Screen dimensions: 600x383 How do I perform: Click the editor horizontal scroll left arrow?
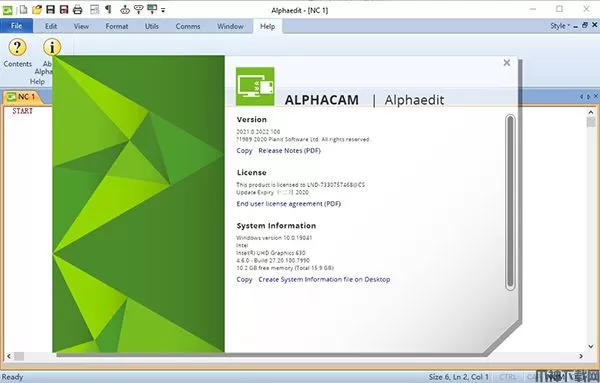point(9,356)
